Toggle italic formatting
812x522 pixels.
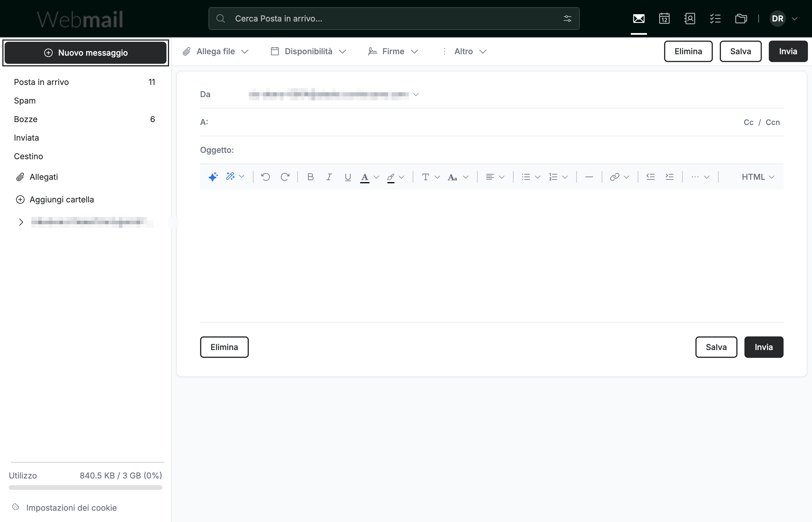click(329, 177)
